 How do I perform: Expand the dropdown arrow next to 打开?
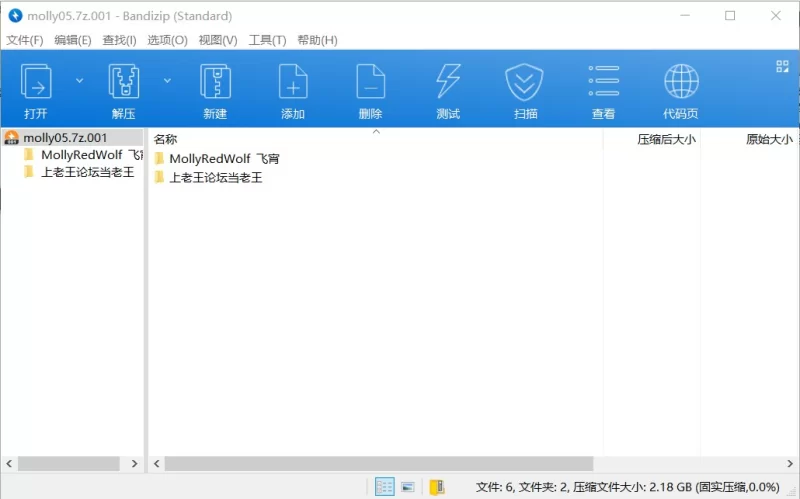pos(80,81)
